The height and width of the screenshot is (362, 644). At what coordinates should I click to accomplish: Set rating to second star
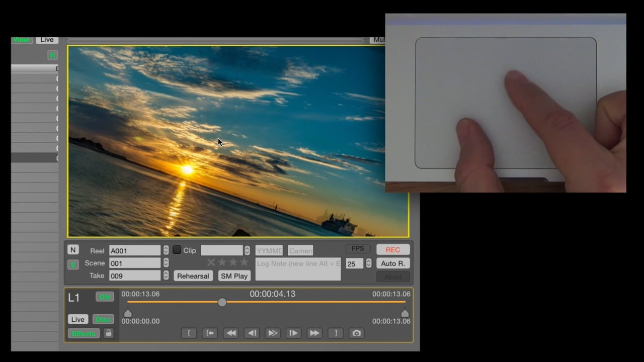[x=233, y=262]
